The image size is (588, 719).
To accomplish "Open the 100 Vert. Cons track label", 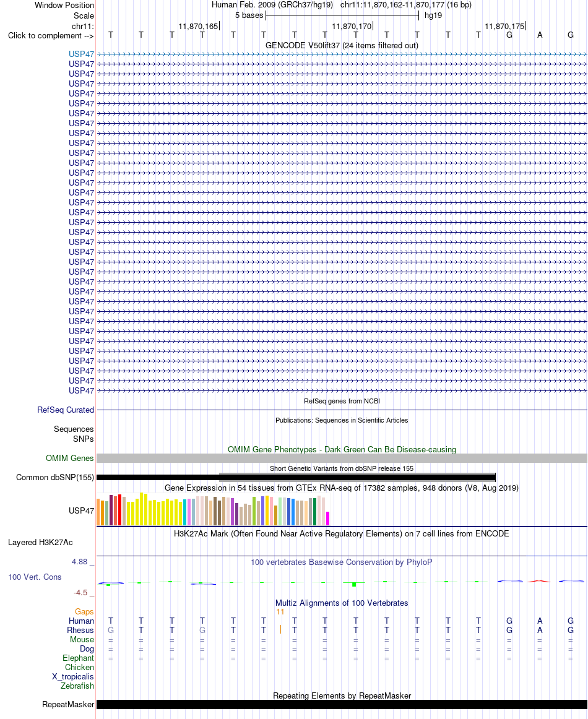I will 35,577.
